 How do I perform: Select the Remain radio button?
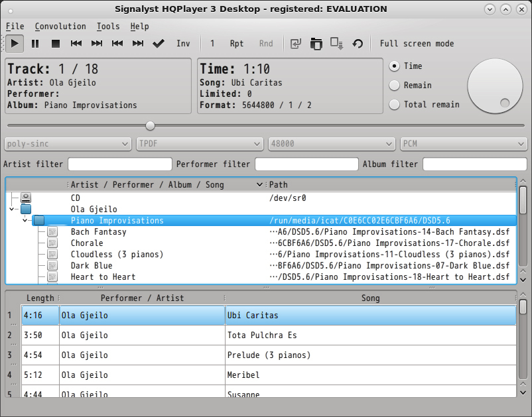coord(394,86)
